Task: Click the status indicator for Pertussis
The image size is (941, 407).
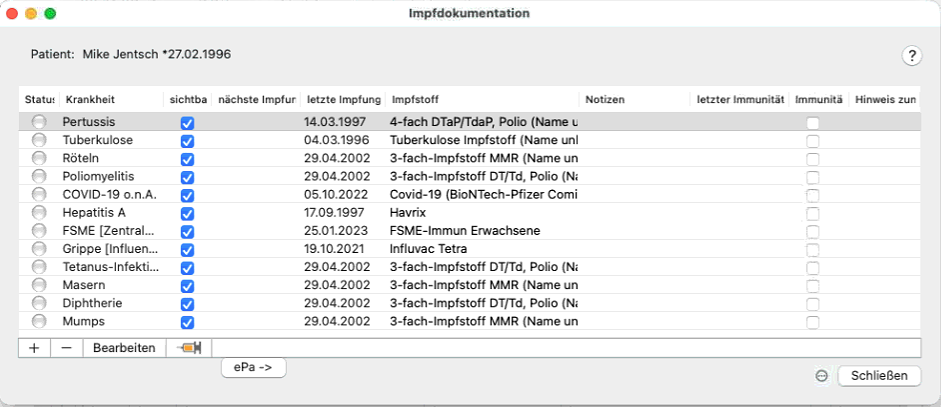Action: (39, 122)
